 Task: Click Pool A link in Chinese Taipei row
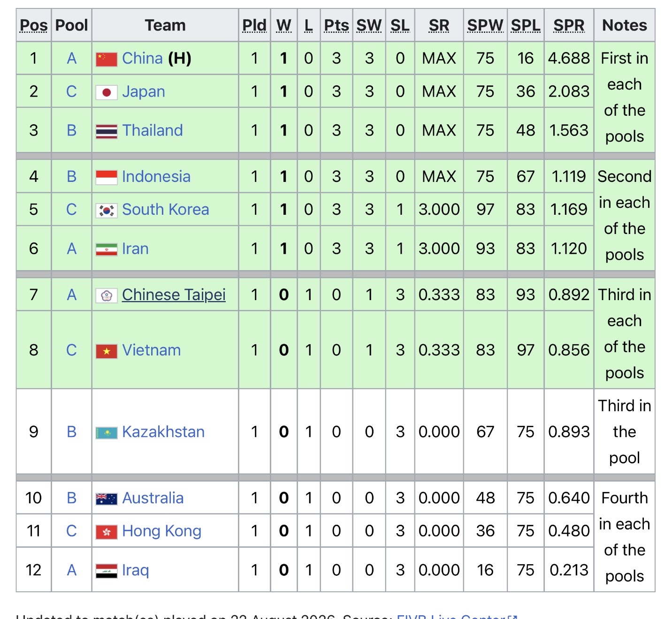(71, 294)
